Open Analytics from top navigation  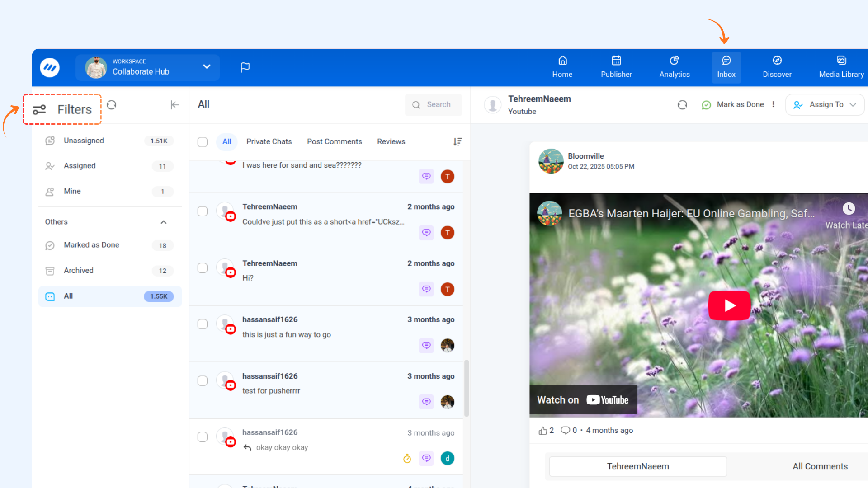[x=675, y=67]
